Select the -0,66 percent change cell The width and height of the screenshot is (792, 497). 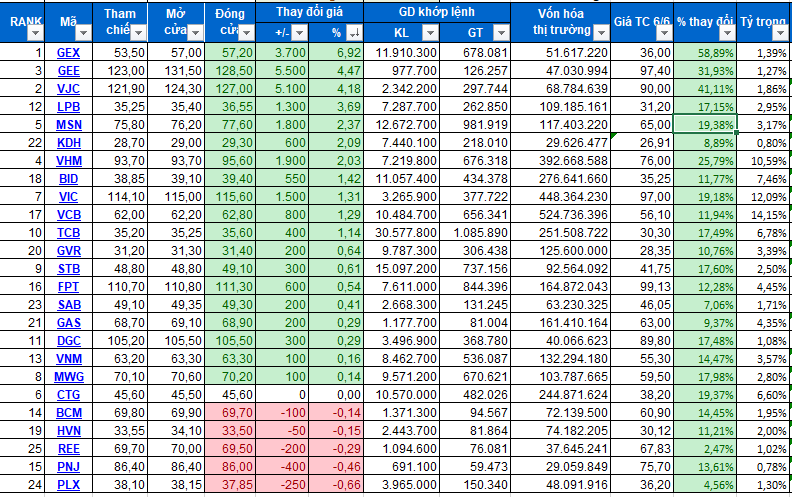(336, 485)
